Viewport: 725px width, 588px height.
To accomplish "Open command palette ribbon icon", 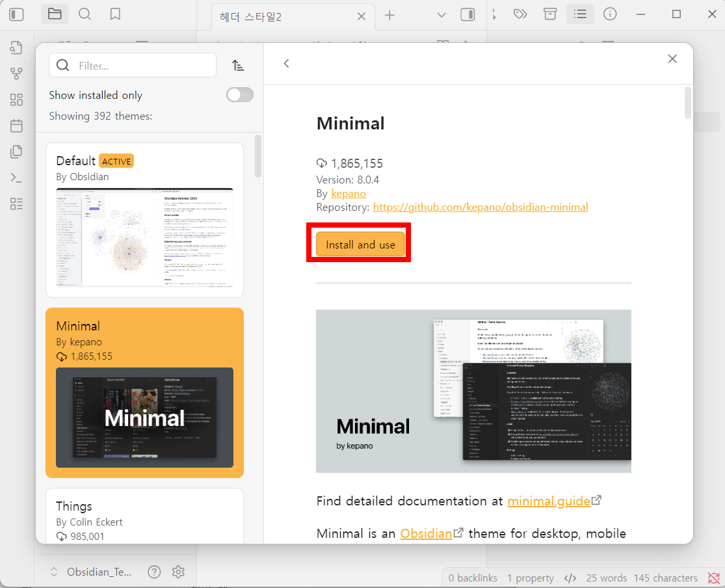I will point(16,177).
